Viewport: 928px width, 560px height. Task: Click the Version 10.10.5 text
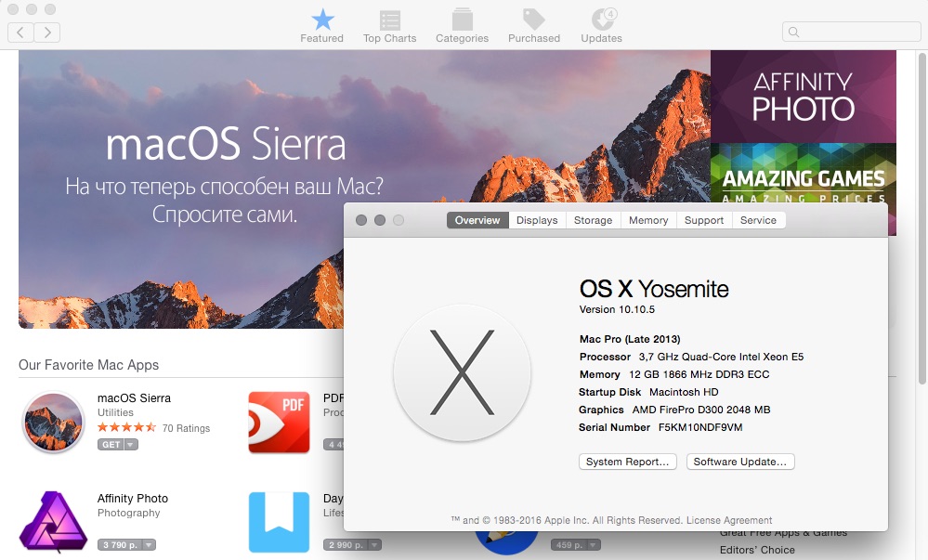click(x=617, y=309)
